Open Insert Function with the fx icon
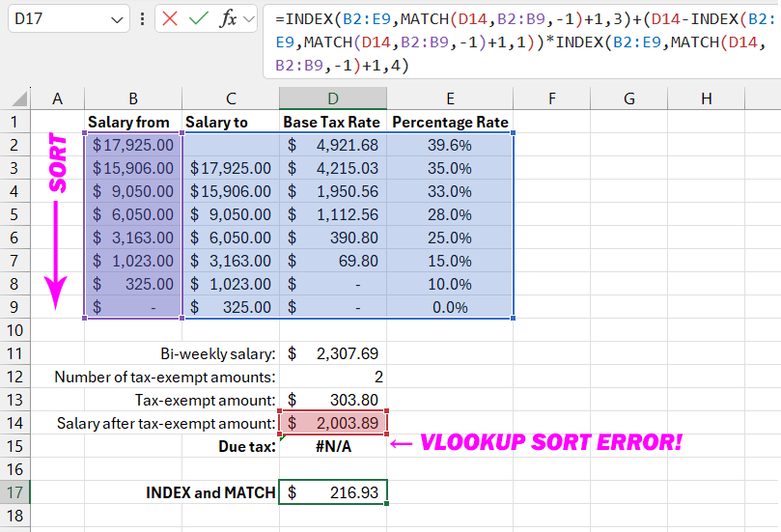The image size is (781, 532). [x=228, y=19]
